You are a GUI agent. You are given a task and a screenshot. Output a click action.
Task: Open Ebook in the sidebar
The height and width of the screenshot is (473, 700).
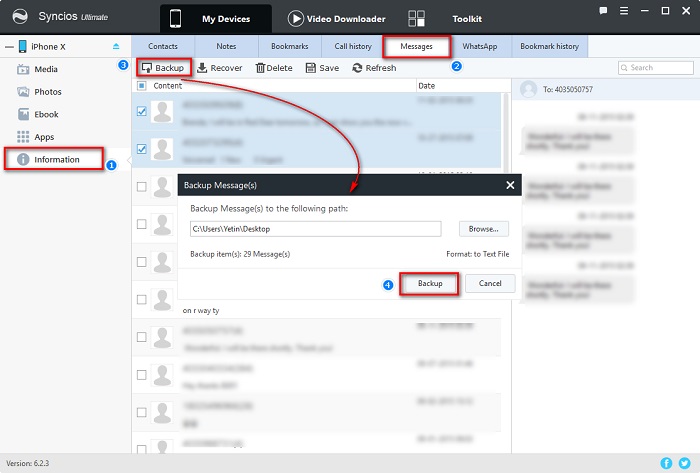(46, 114)
